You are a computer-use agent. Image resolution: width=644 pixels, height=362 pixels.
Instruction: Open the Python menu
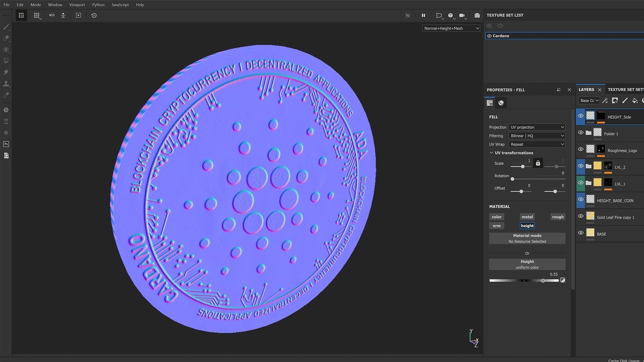coord(98,5)
